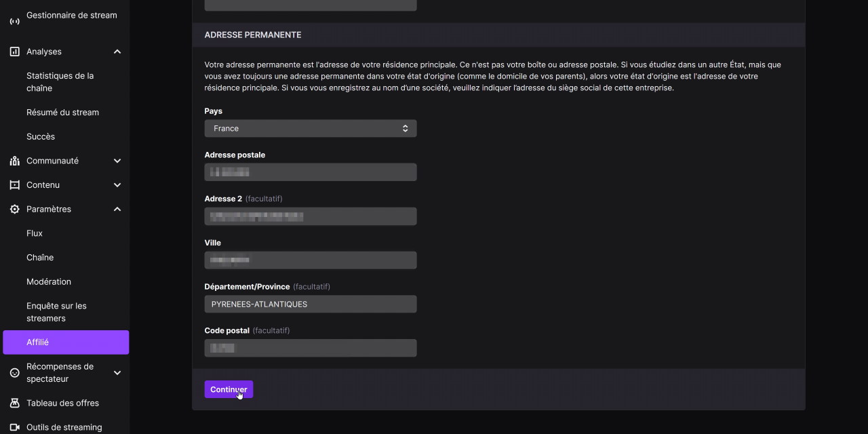Open Statistiques de la chaîne page
This screenshot has height=434, width=868.
60,82
